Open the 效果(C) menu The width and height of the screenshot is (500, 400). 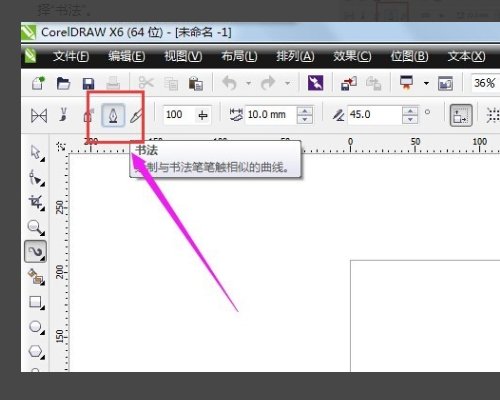[352, 56]
